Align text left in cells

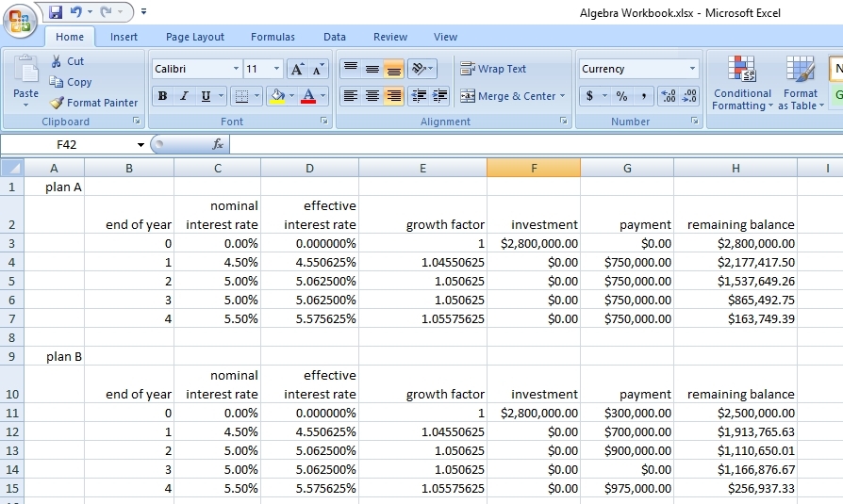coord(351,96)
